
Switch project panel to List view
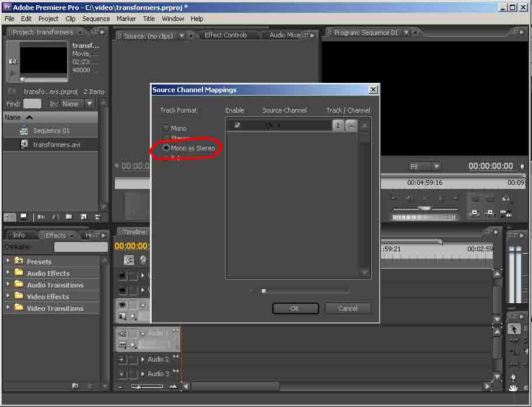[x=10, y=217]
